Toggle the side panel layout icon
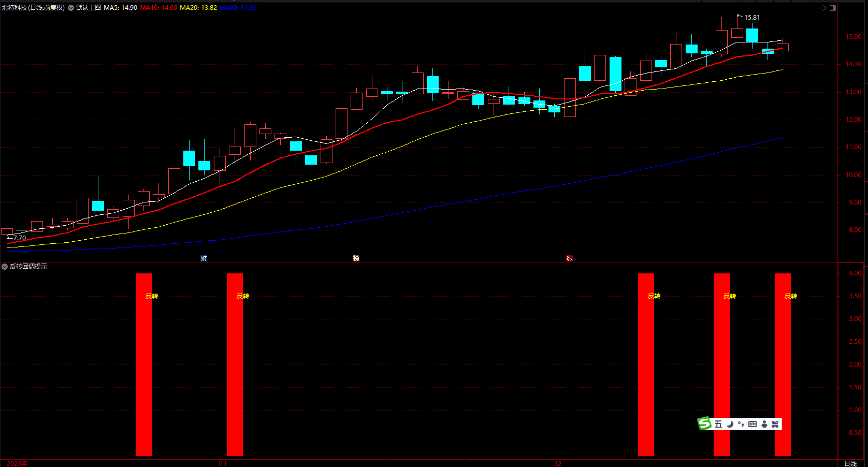Viewport: 868px width, 467px height. click(x=833, y=8)
